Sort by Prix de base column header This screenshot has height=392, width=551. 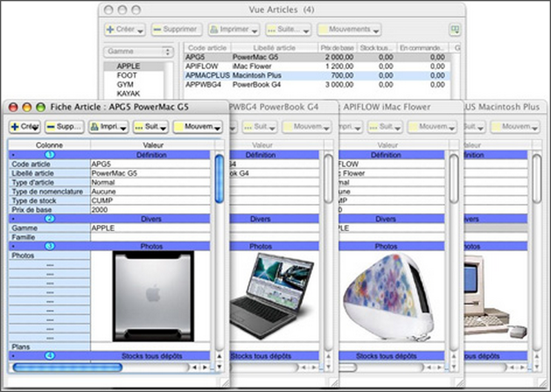click(x=337, y=48)
